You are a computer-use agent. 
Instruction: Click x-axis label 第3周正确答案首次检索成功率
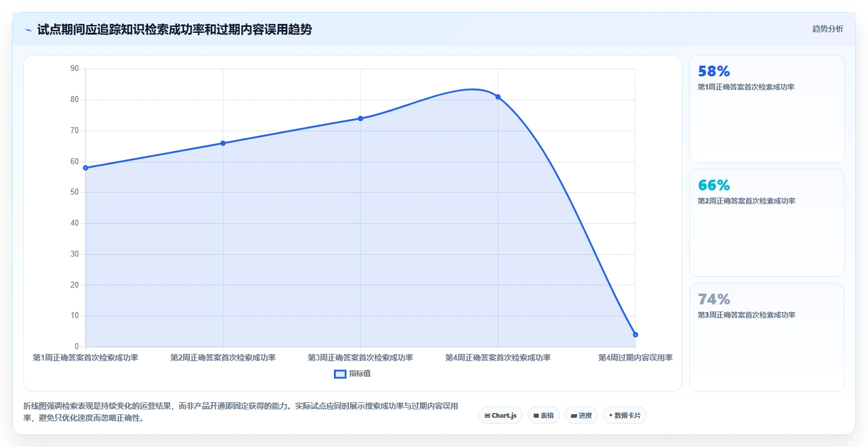(360, 357)
